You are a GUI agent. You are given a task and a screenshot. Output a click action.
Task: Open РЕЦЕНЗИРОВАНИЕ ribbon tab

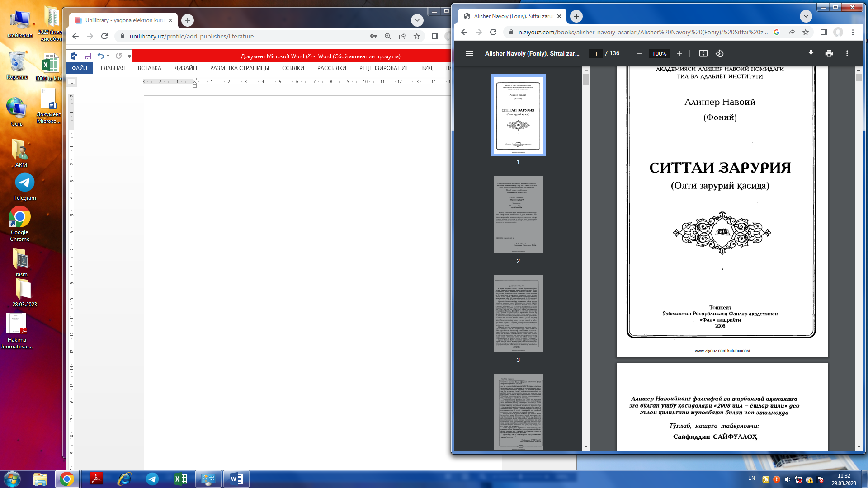(x=383, y=68)
